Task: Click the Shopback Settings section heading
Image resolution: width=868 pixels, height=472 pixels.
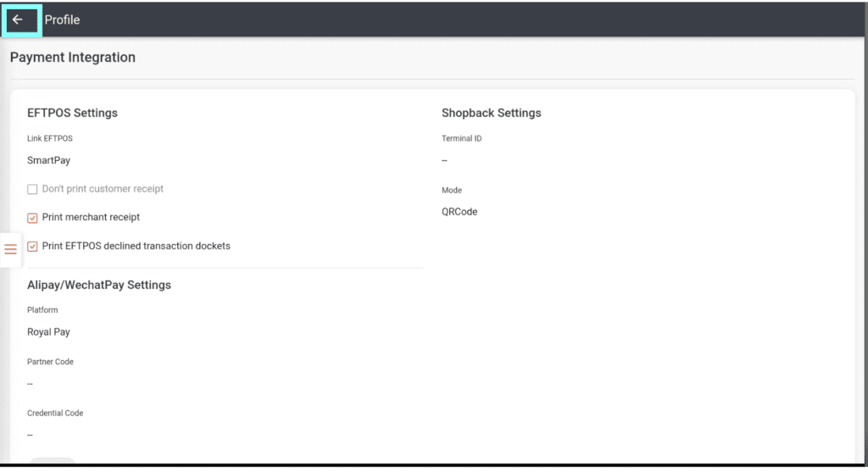Action: click(x=491, y=113)
